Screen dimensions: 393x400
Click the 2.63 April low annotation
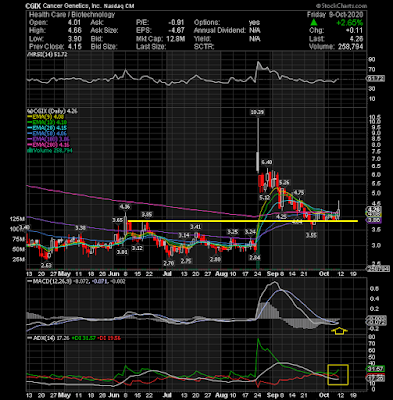(46, 265)
